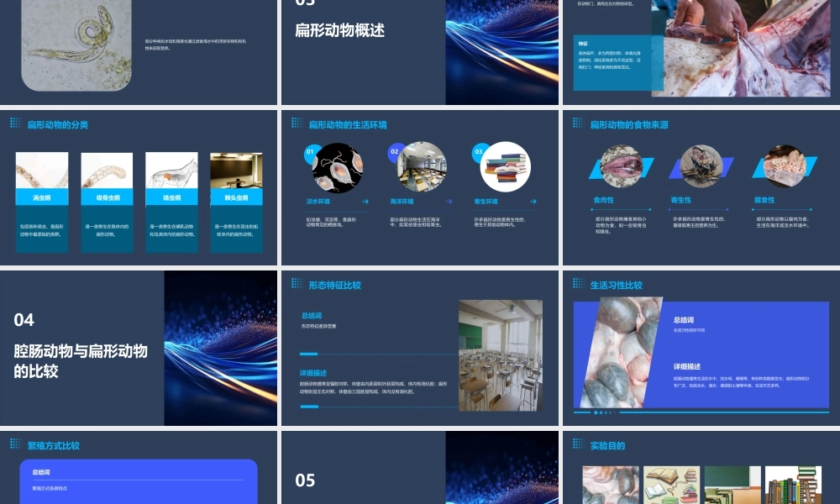Click the 棘头虫纲 card label

pyautogui.click(x=236, y=197)
